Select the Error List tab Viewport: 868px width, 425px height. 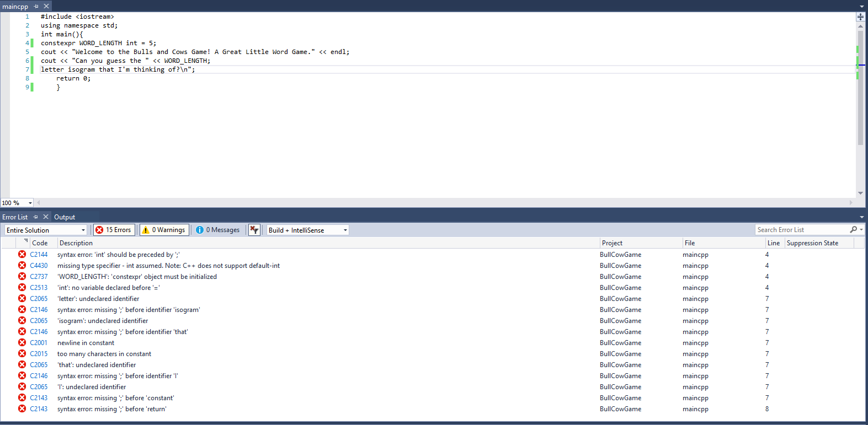(x=15, y=217)
